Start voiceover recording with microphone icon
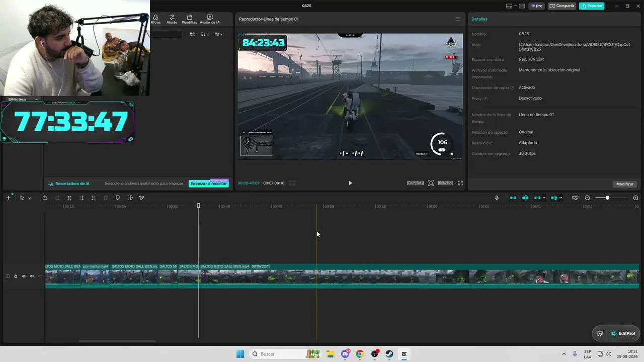The image size is (644, 362). (497, 198)
